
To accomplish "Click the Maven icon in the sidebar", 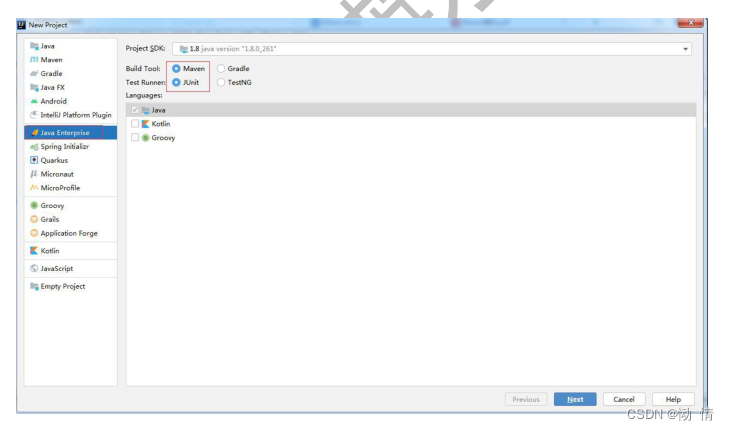I will coord(34,60).
